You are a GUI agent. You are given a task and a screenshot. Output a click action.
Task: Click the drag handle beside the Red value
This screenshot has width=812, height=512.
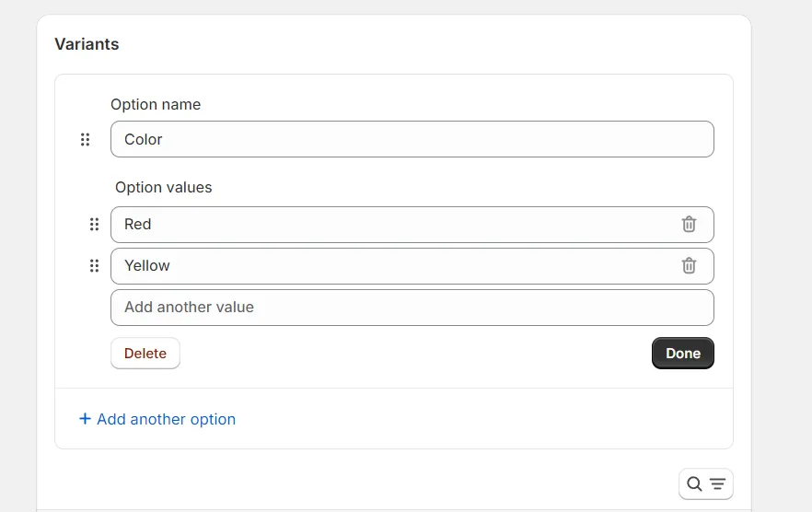pos(94,225)
